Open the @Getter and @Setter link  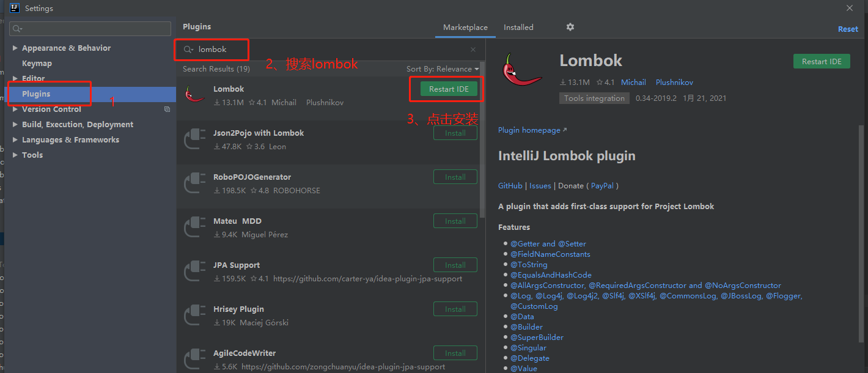548,243
